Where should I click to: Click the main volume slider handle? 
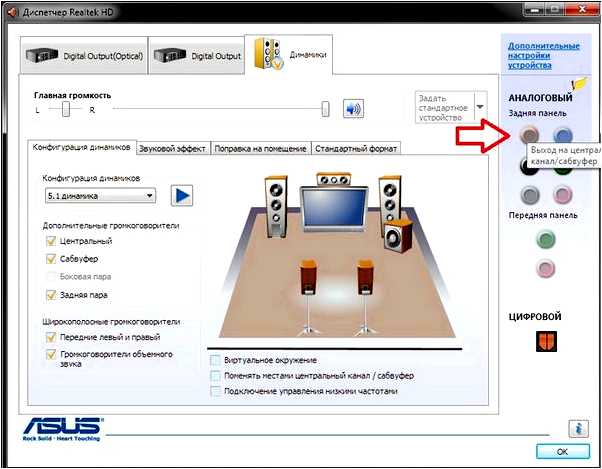pos(326,109)
